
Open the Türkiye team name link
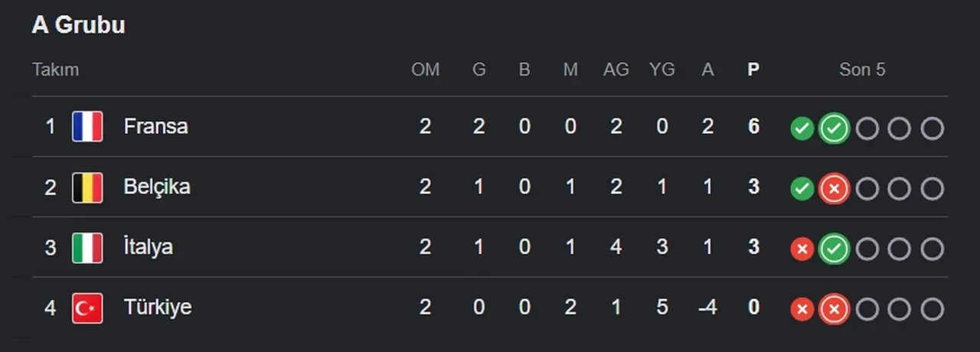click(158, 308)
